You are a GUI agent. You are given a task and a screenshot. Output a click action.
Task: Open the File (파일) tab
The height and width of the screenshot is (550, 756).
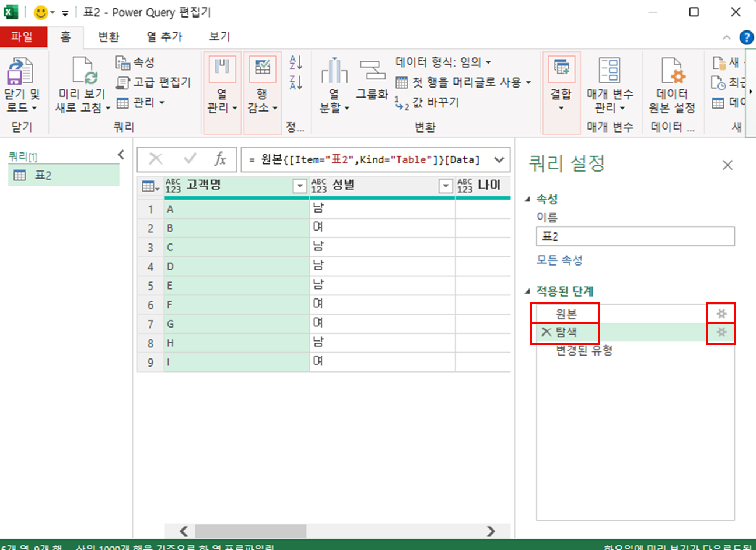point(23,37)
